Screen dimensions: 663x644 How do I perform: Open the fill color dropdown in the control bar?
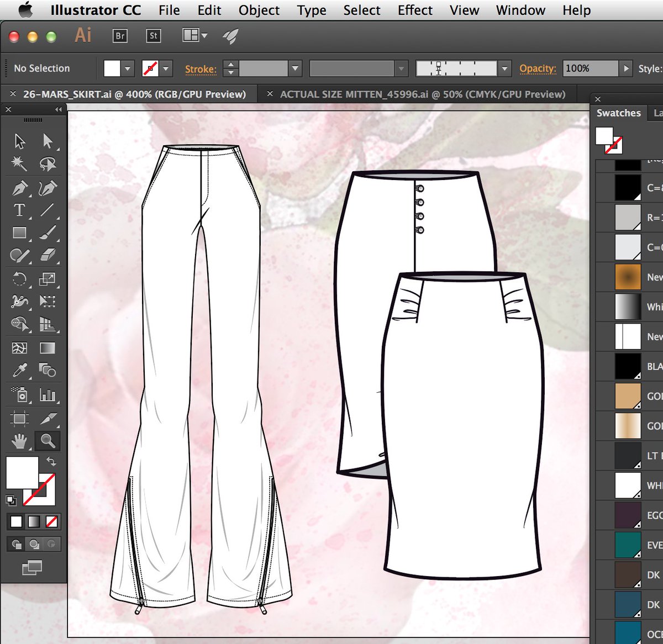pyautogui.click(x=128, y=68)
